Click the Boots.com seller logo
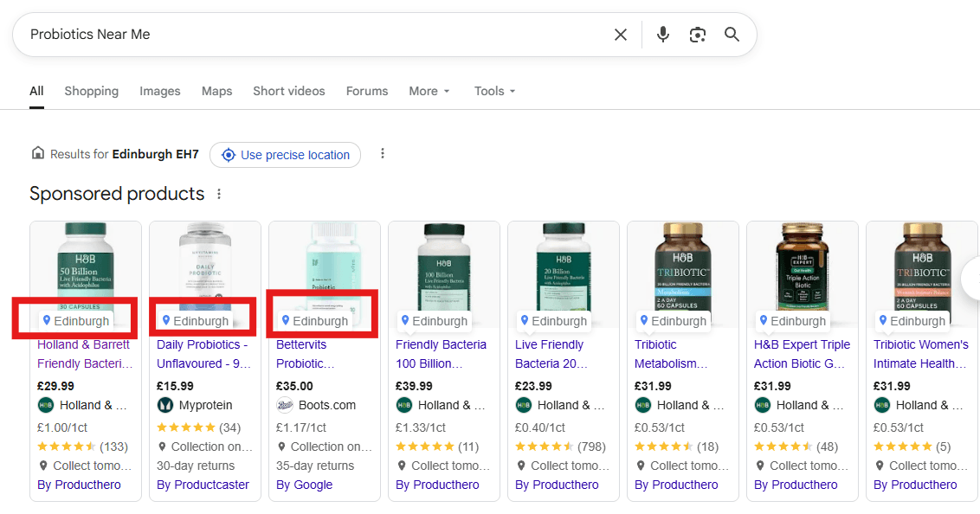 284,405
